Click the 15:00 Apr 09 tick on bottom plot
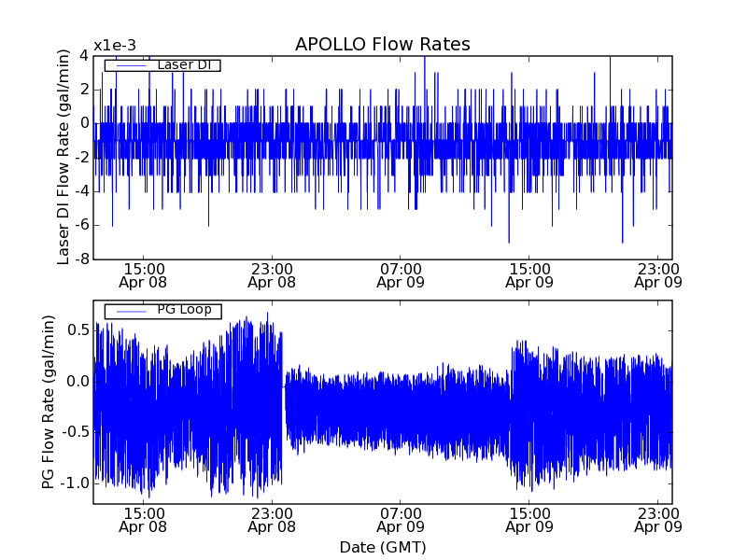The image size is (747, 560). click(529, 520)
